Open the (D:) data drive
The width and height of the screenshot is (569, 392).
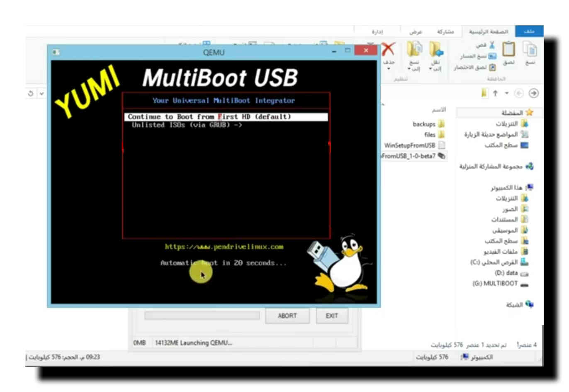[x=511, y=273]
